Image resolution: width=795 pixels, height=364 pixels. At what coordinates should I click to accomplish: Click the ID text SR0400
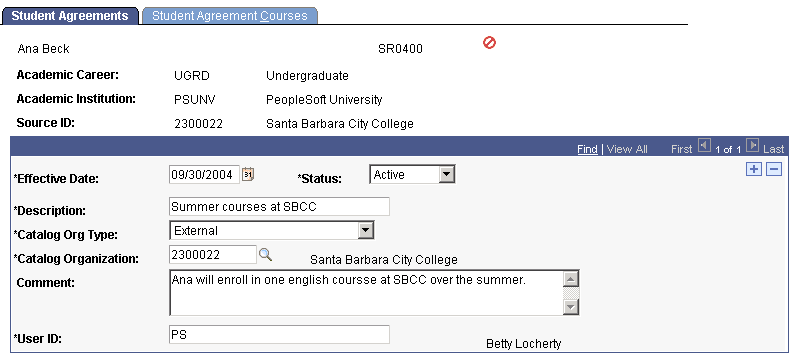point(400,49)
